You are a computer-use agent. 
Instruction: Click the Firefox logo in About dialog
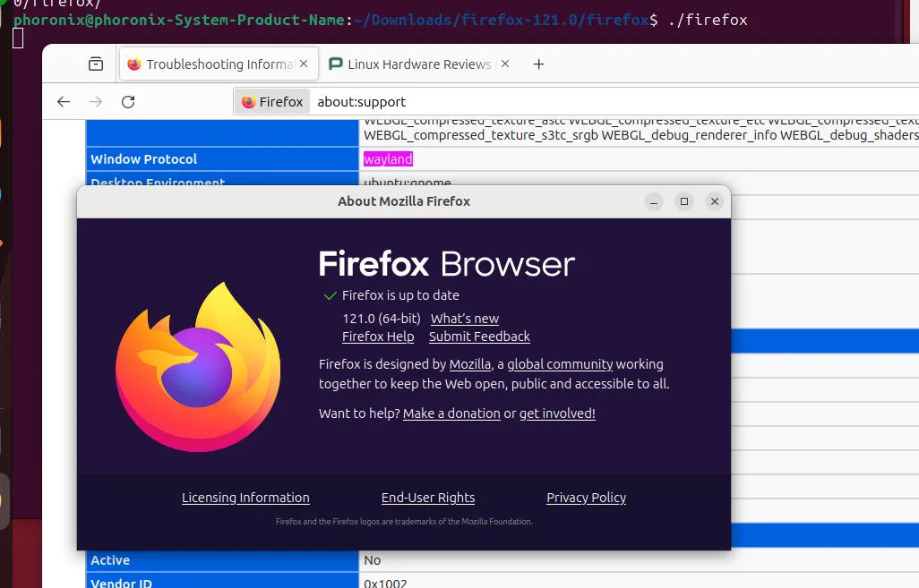(198, 367)
